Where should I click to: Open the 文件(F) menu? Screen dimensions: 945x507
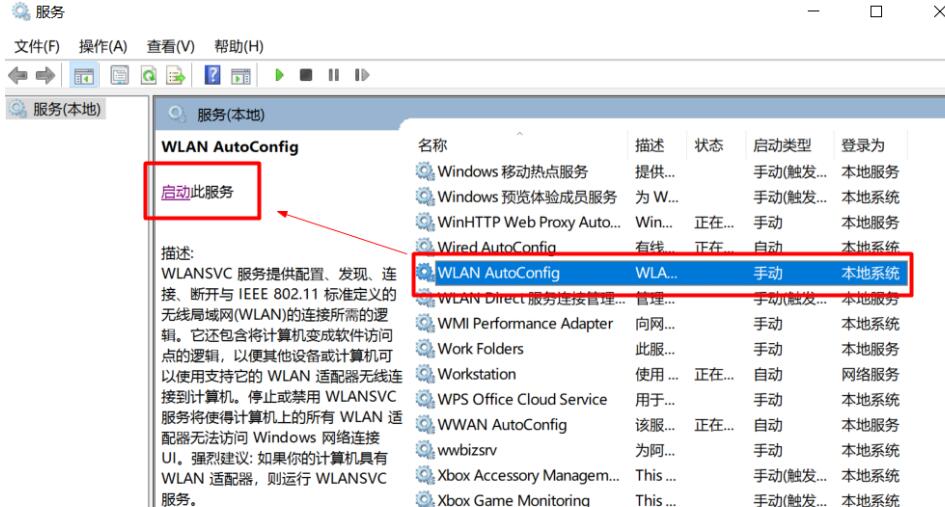[x=36, y=46]
